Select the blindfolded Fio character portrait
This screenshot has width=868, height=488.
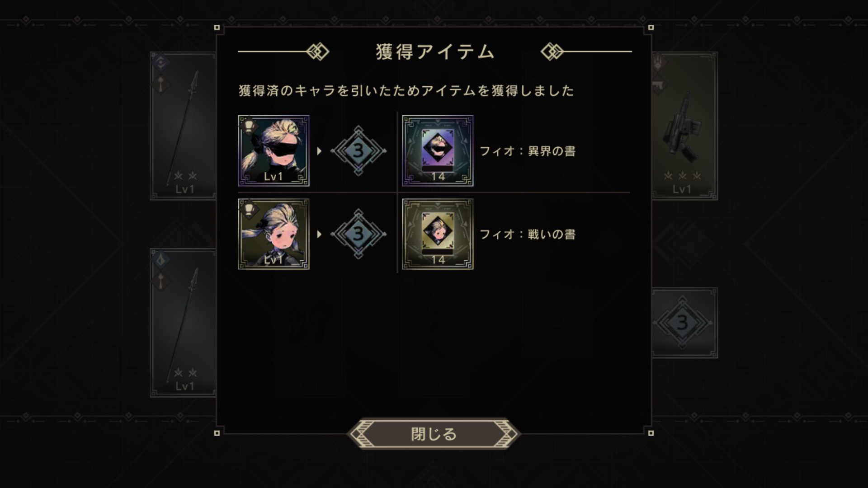pyautogui.click(x=274, y=151)
